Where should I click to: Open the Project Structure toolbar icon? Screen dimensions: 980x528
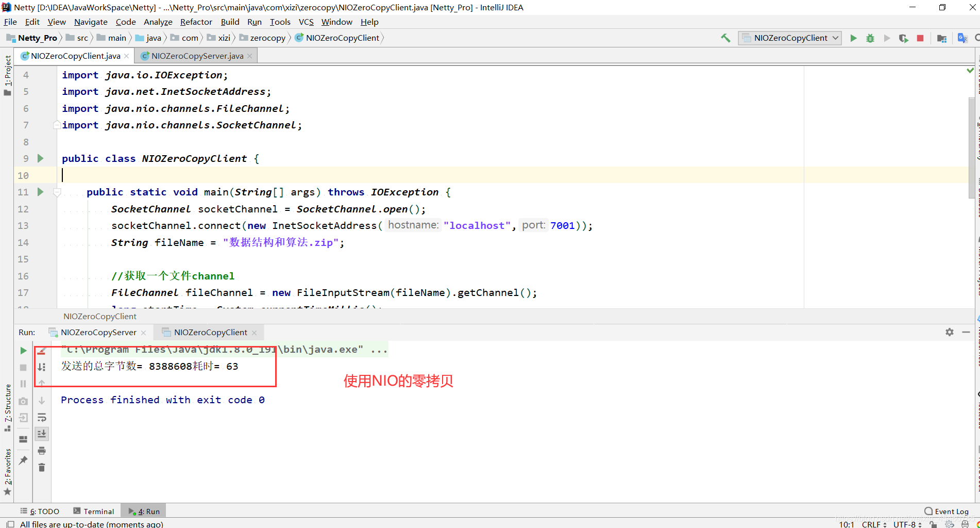point(942,38)
